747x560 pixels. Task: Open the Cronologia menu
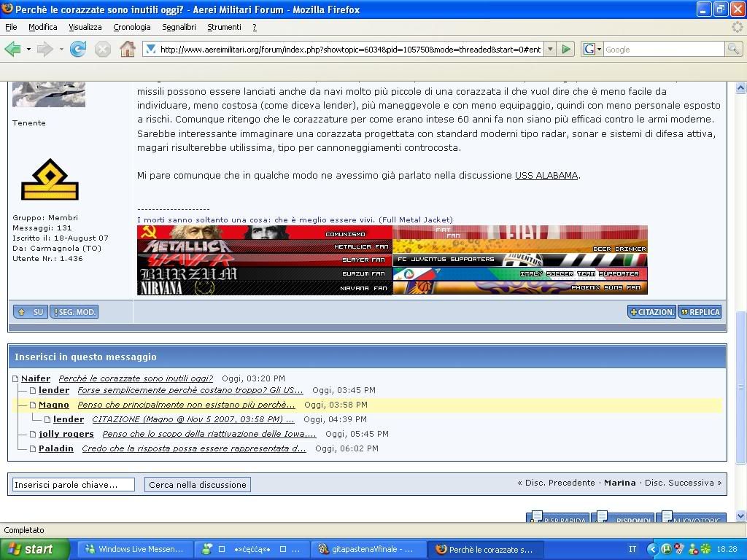pyautogui.click(x=131, y=27)
